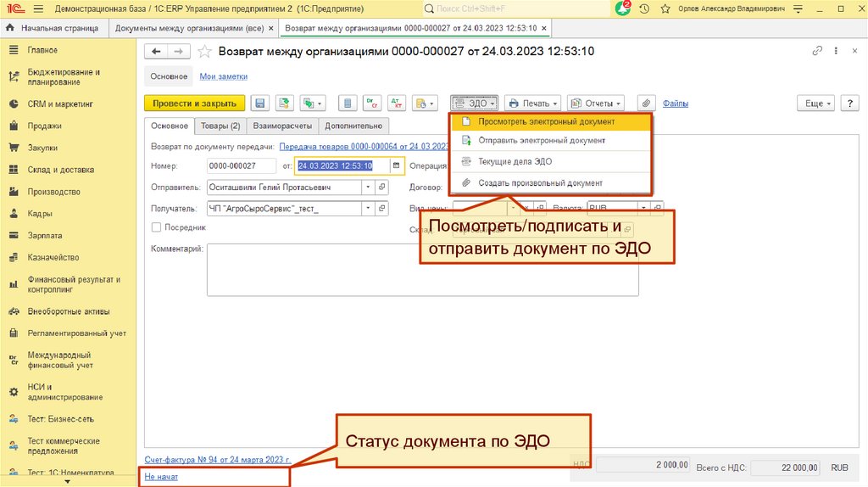
Task: Open the Отправитель dropdown arrow
Action: point(368,188)
